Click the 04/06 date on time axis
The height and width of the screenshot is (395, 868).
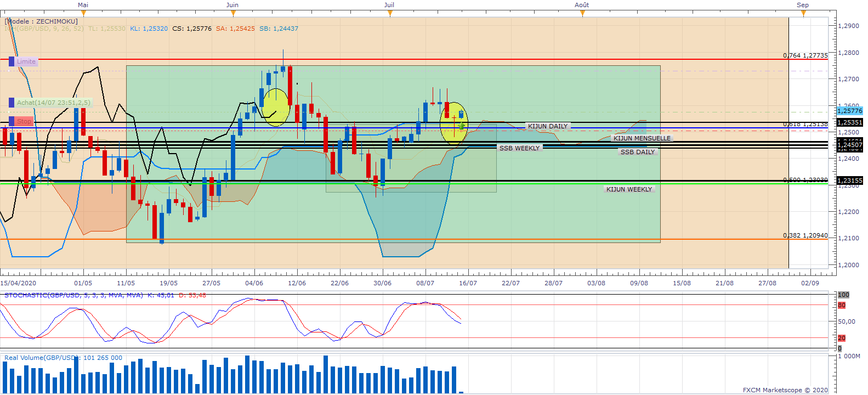pos(254,283)
